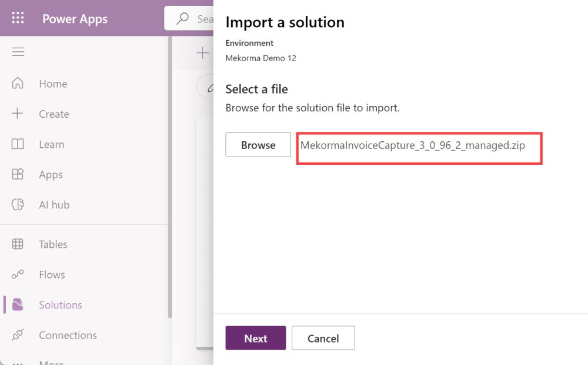This screenshot has width=588, height=365.
Task: Click the Apps grid icon
Action: pyautogui.click(x=18, y=174)
